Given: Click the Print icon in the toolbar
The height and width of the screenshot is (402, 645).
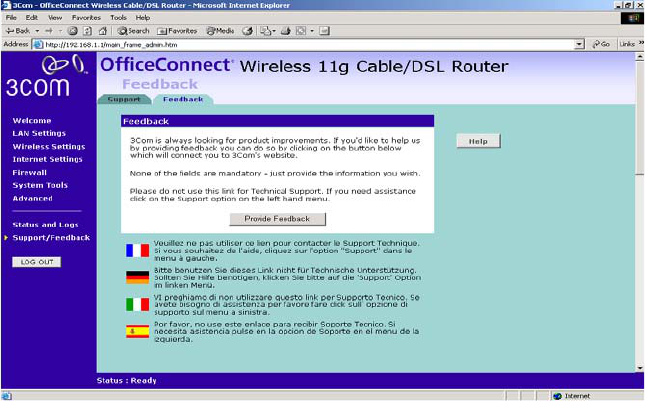Looking at the screenshot, I should click(x=286, y=31).
